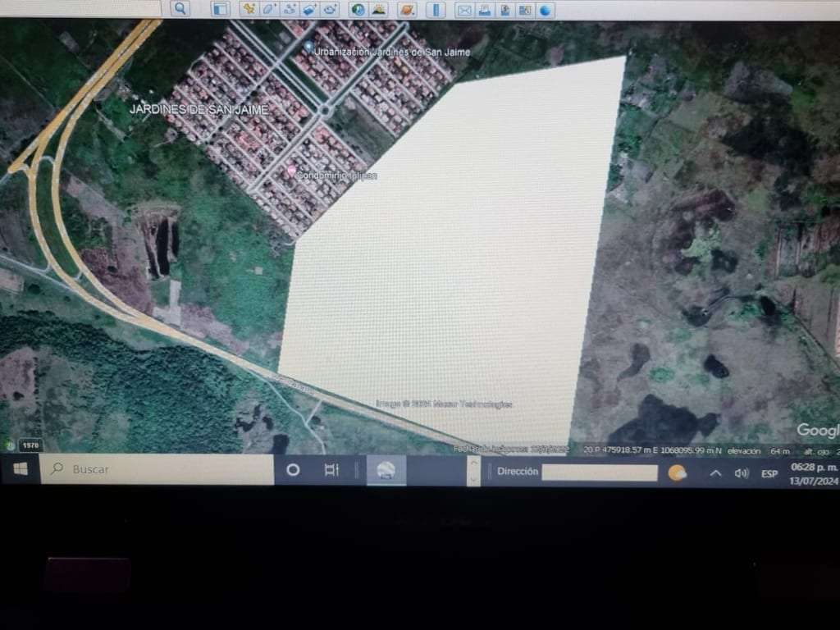Open the Windows Start menu
Image resolution: width=840 pixels, height=630 pixels.
pyautogui.click(x=21, y=469)
